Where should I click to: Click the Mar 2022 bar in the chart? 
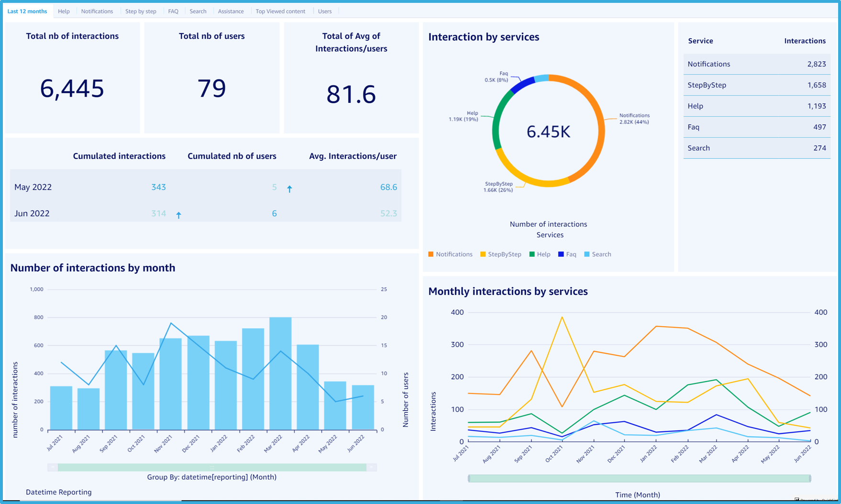(280, 373)
